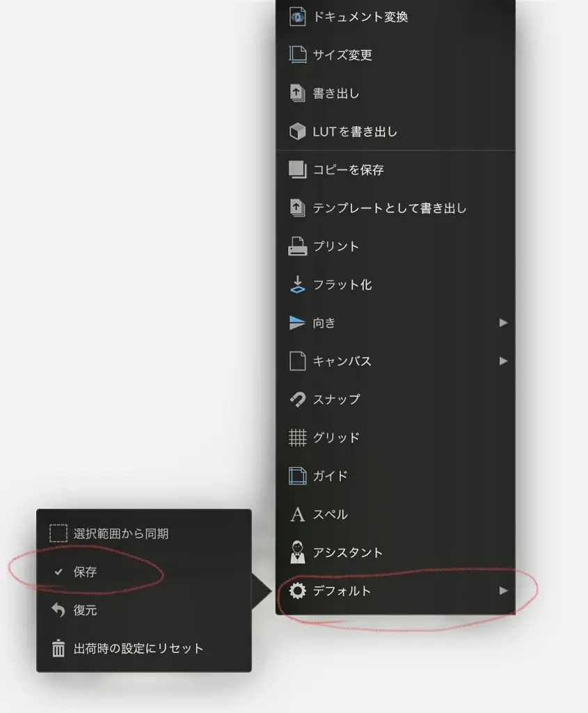Click the 向き blue orientation icon
This screenshot has width=588, height=713.
tap(297, 322)
